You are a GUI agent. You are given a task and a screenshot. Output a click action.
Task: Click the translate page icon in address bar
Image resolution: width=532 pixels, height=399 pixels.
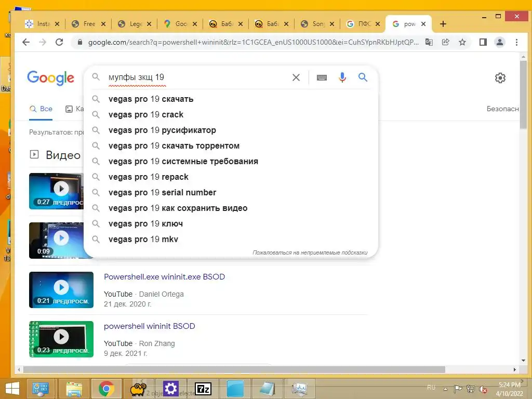pyautogui.click(x=429, y=42)
